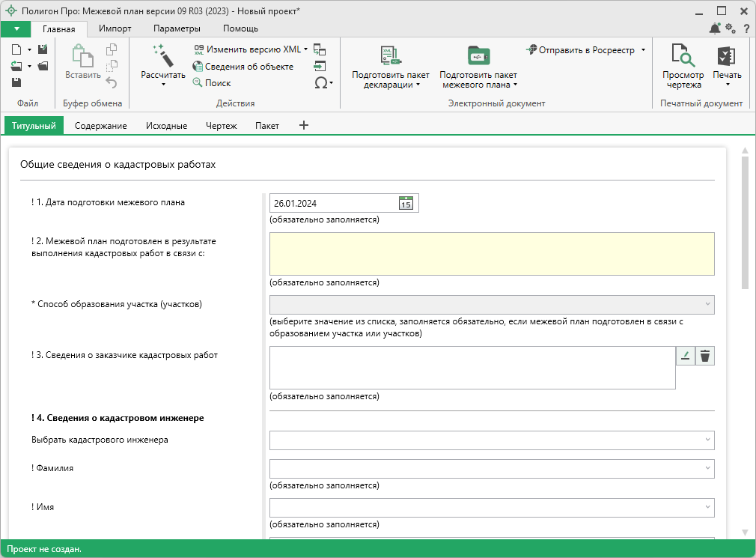Screen dimensions: 756x558
Task: Click the trash icon beside customer info
Action: pyautogui.click(x=704, y=356)
